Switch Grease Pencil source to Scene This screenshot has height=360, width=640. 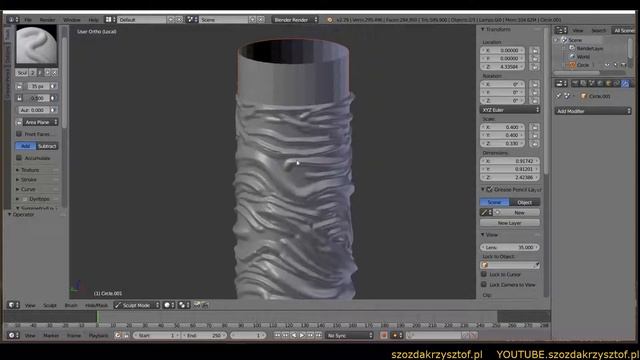pos(494,202)
